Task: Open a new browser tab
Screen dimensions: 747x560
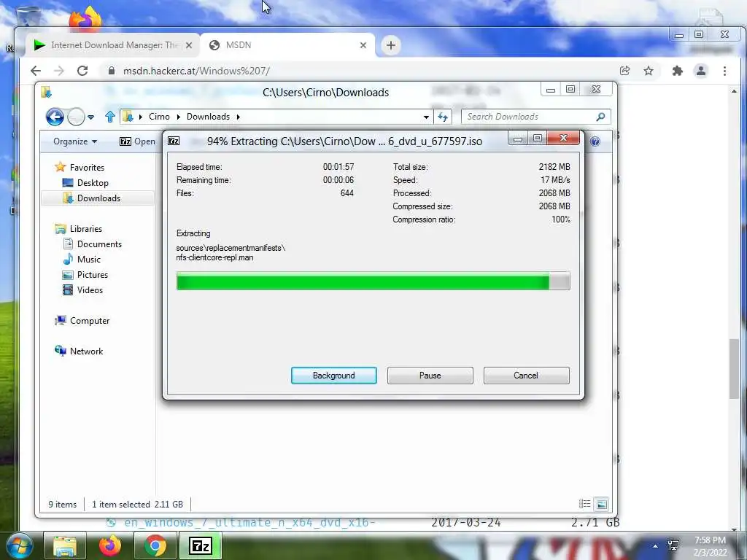Action: point(391,45)
